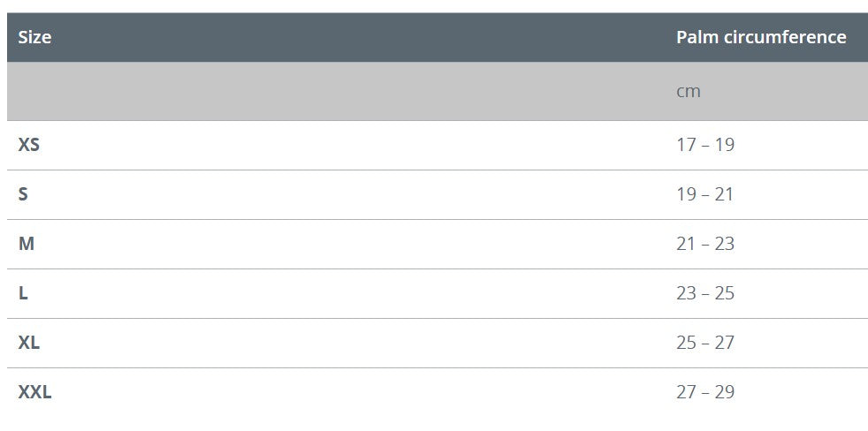Select the L size label
868x431 pixels.
(23, 293)
